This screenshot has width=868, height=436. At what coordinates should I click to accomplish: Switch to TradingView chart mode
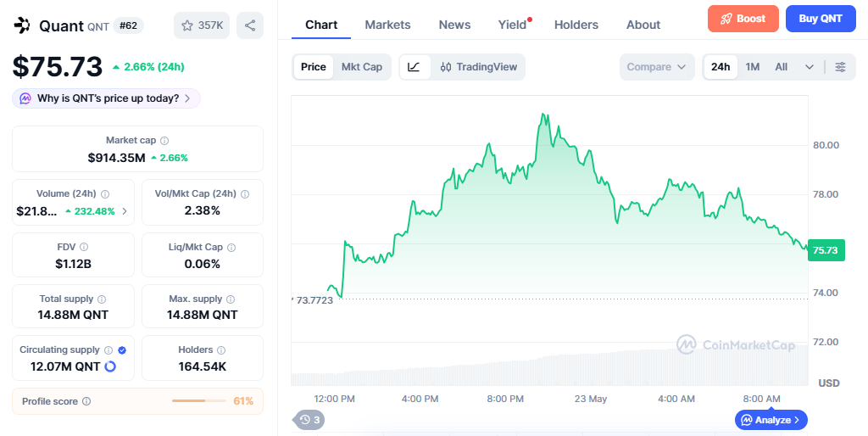pos(478,67)
